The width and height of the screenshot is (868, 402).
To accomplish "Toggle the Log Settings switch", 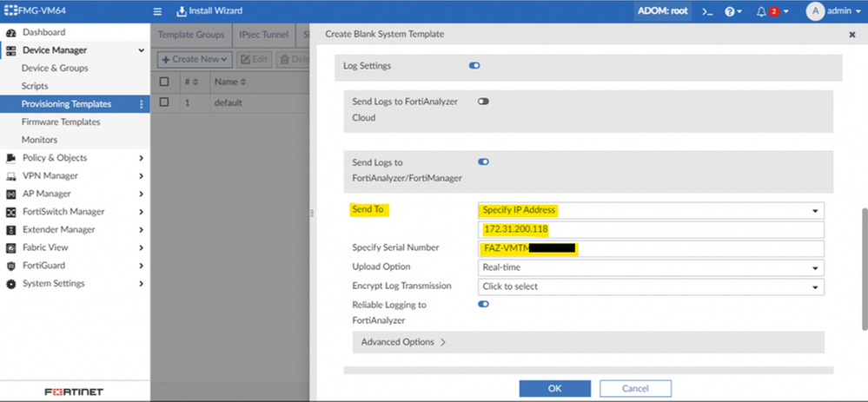I will pyautogui.click(x=474, y=65).
